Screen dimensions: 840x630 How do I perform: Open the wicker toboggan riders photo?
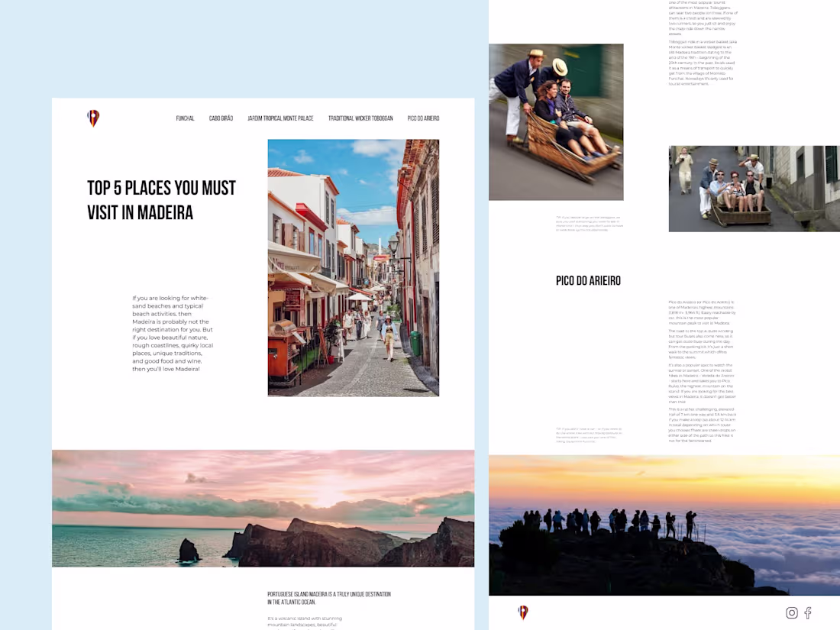coord(556,121)
